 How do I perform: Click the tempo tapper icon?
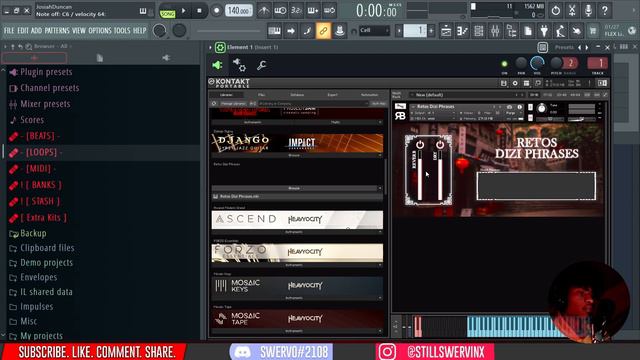click(560, 31)
